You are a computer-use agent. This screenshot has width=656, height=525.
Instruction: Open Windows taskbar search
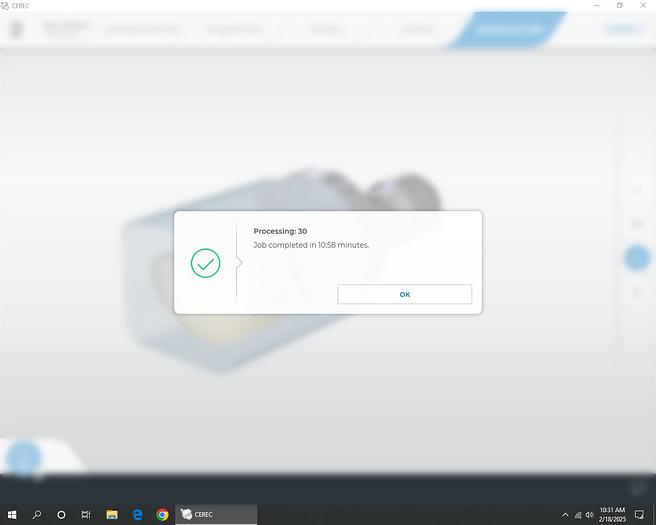(37, 514)
